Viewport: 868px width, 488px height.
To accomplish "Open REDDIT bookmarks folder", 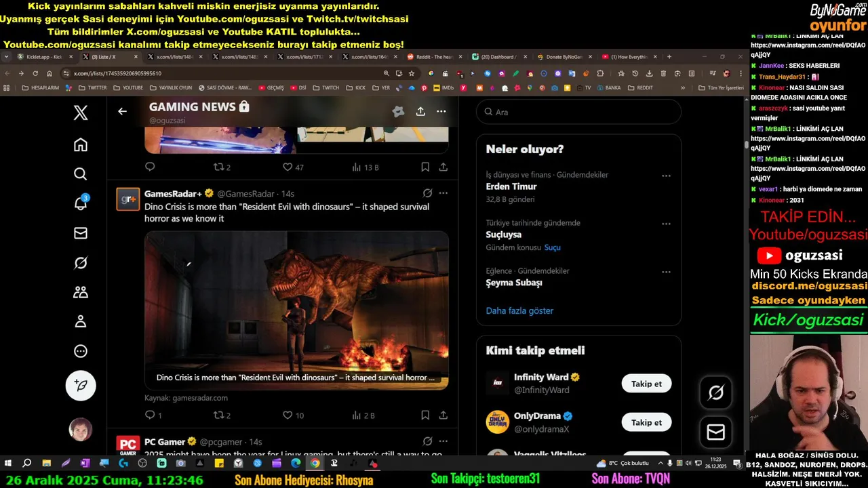I will [641, 87].
